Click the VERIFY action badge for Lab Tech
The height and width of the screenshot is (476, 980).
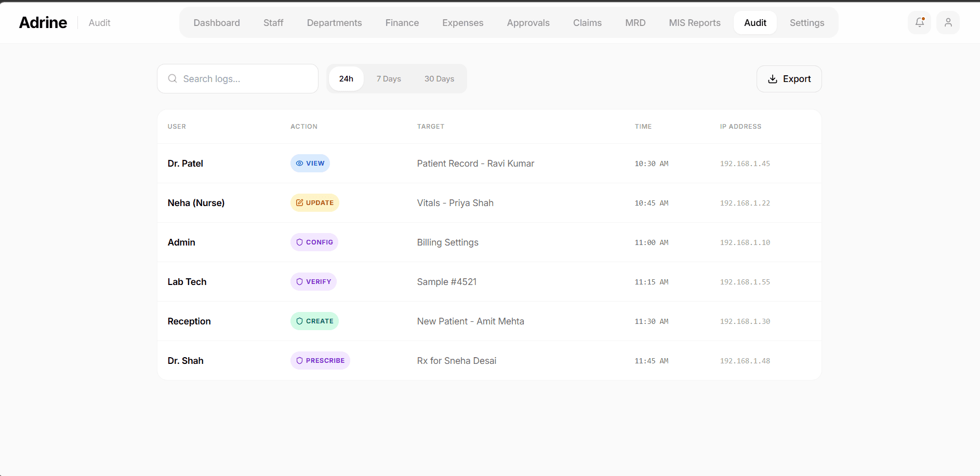pyautogui.click(x=313, y=281)
